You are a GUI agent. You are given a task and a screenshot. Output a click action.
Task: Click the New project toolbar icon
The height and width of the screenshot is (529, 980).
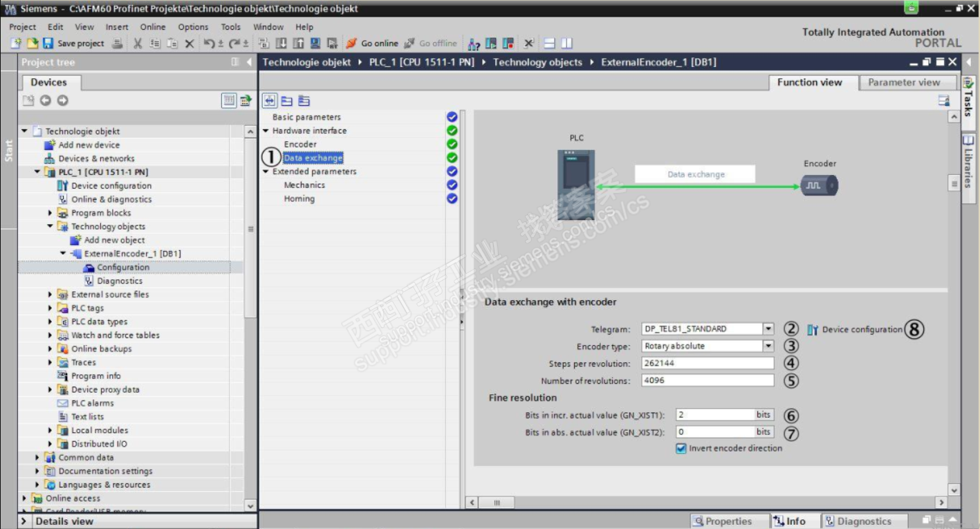(x=16, y=44)
